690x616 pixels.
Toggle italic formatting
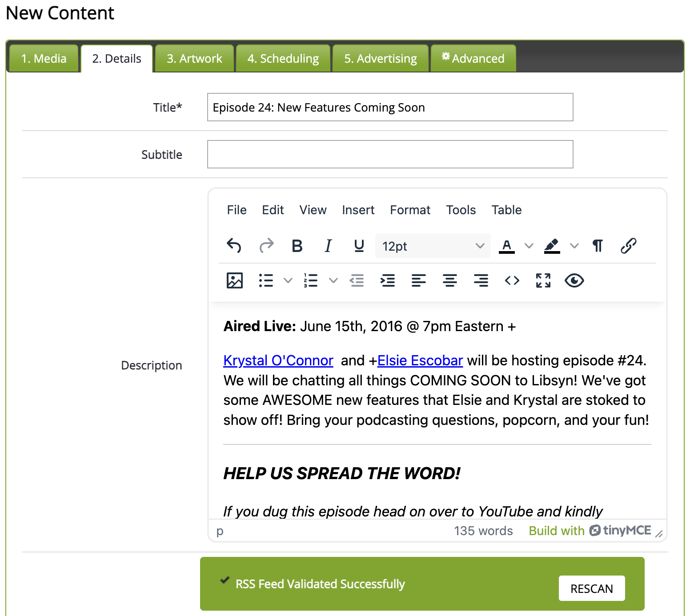tap(328, 245)
